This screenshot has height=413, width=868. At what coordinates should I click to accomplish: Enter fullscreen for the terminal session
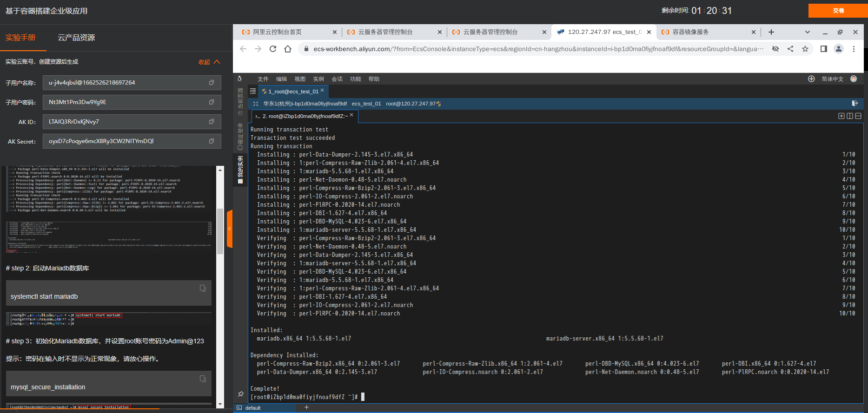pos(256,104)
